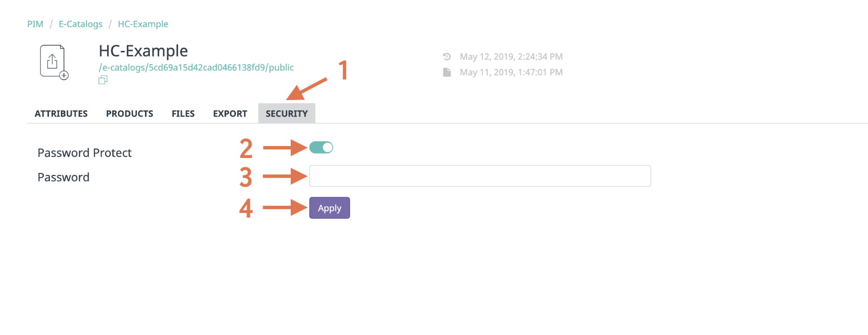Click the plus badge on catalog icon
This screenshot has height=335, width=868.
tap(64, 76)
